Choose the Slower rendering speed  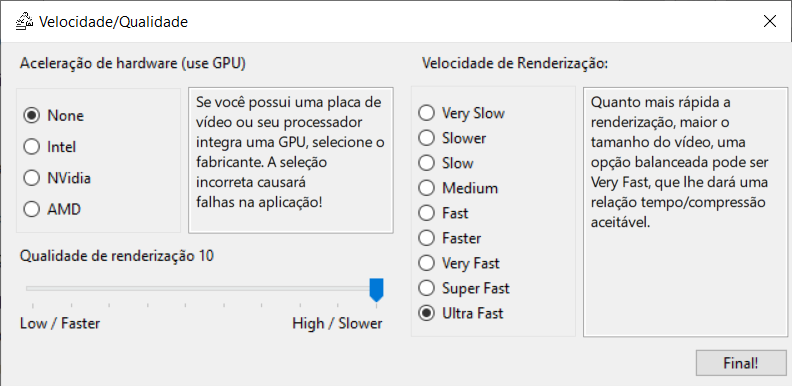click(452, 137)
